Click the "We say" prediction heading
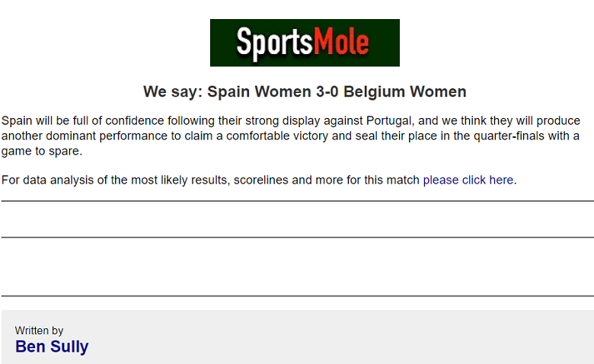Screen dimensions: 594x364 pos(172,92)
